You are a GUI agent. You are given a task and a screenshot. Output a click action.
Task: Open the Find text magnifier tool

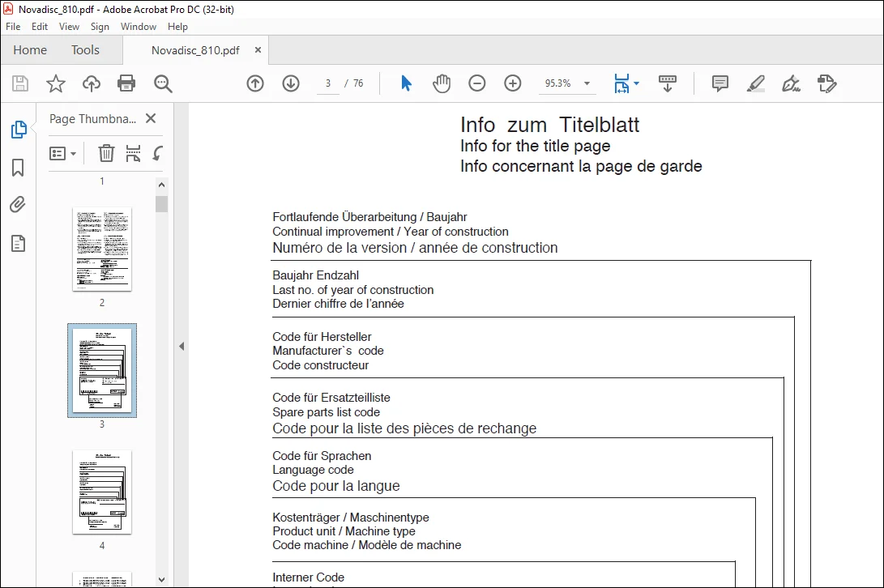pyautogui.click(x=163, y=83)
